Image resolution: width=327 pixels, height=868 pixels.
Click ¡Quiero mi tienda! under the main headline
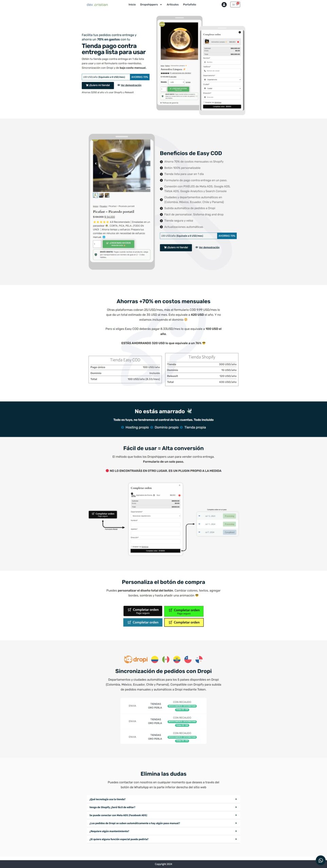click(98, 85)
